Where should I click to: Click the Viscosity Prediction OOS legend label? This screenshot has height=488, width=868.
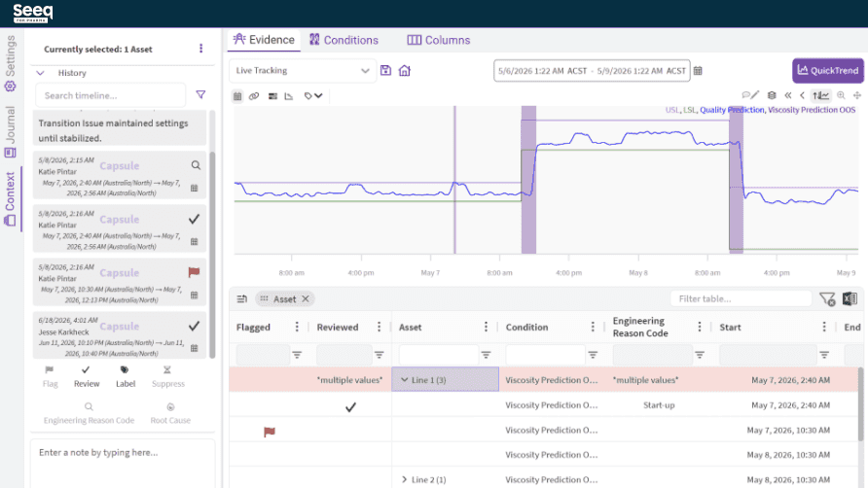pyautogui.click(x=812, y=110)
